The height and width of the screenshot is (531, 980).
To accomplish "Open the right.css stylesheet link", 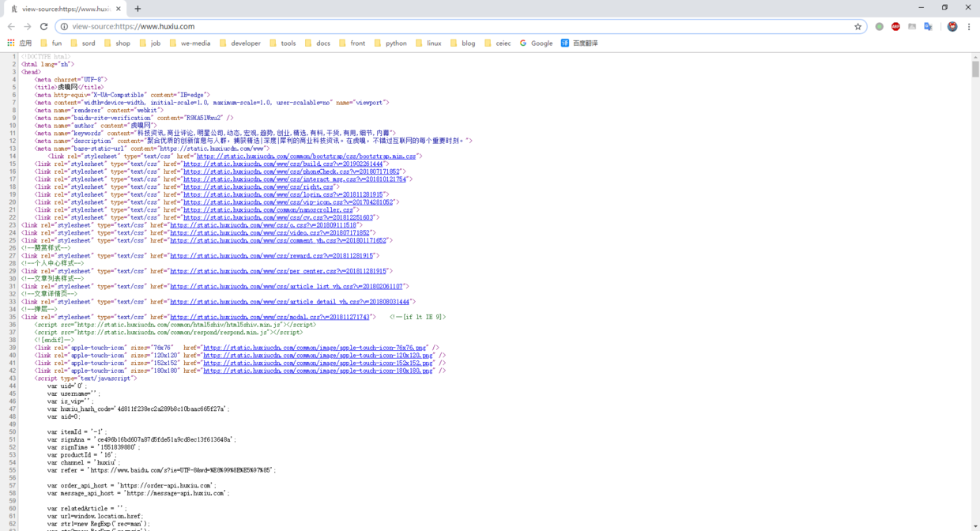I will click(258, 187).
